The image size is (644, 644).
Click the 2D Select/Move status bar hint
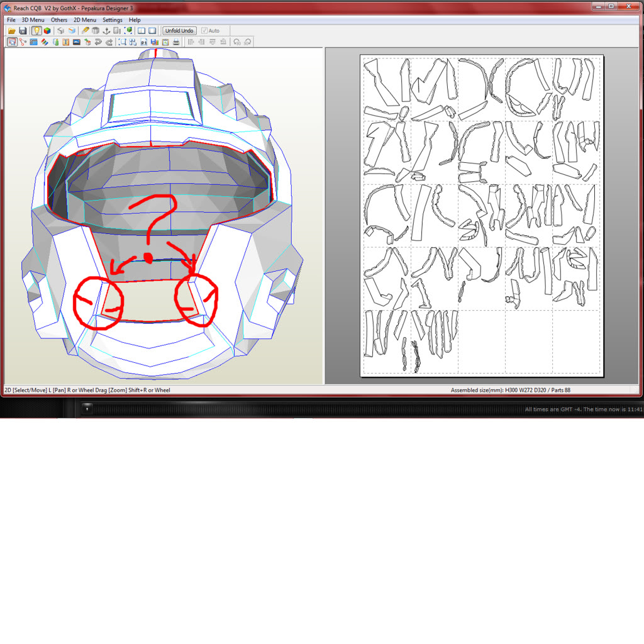tap(87, 390)
